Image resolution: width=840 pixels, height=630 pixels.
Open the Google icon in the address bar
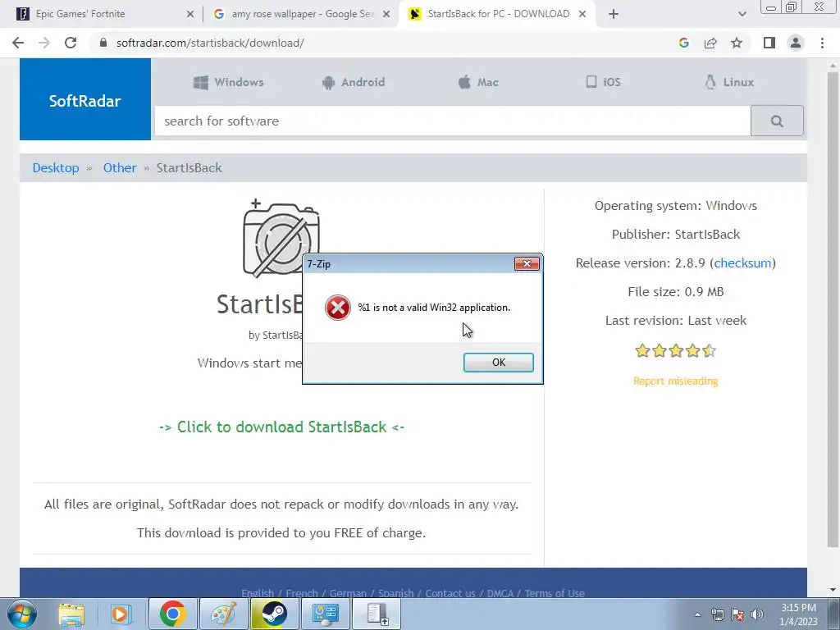[683, 43]
